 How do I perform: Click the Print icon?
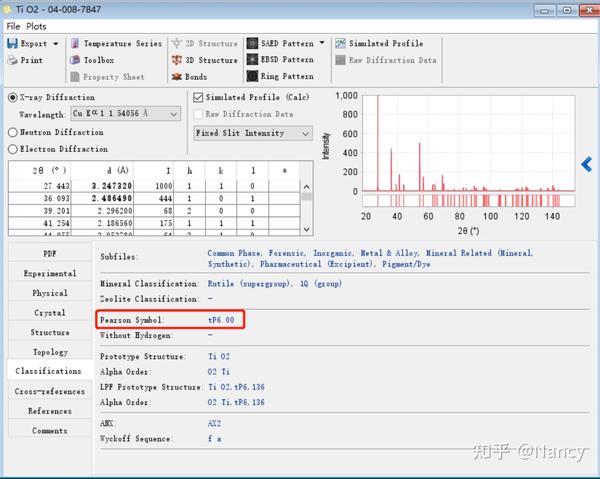tap(12, 60)
